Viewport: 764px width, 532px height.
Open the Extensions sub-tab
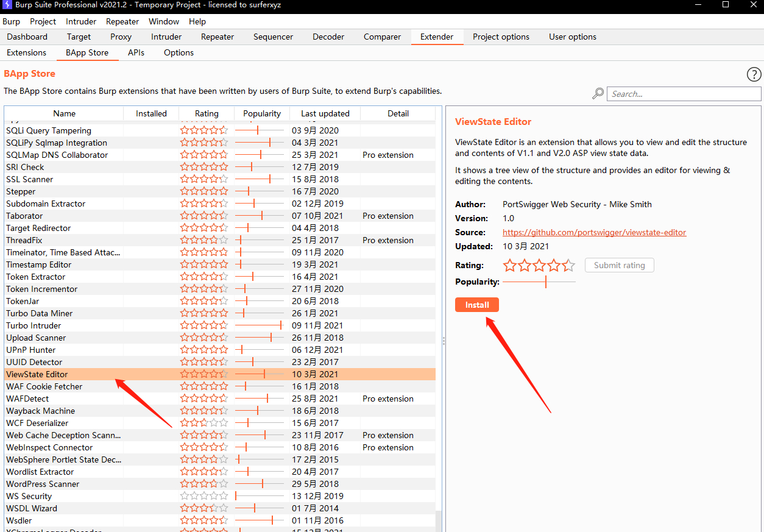(x=26, y=52)
